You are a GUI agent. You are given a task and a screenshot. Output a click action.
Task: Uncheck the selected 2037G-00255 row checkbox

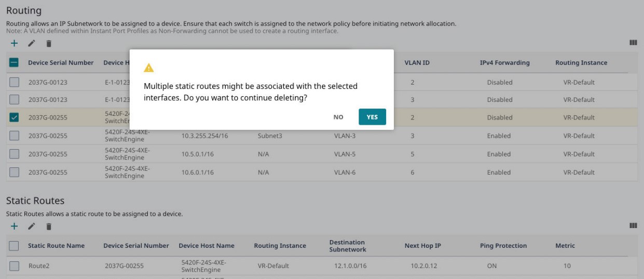click(x=15, y=117)
